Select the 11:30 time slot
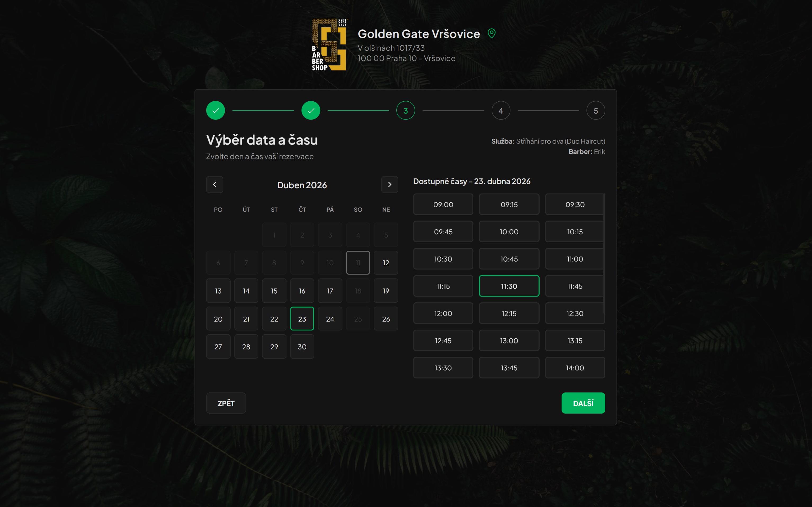The width and height of the screenshot is (812, 507). 509,286
